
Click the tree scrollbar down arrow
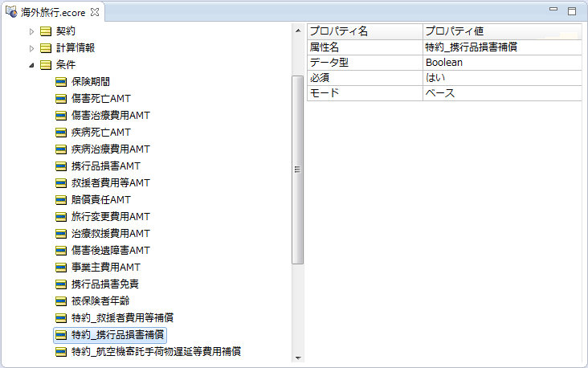297,358
